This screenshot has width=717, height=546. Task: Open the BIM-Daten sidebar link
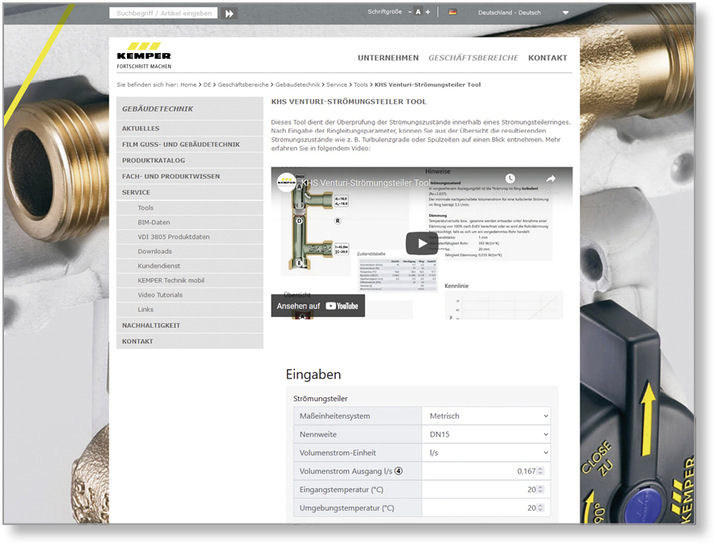coord(154,222)
